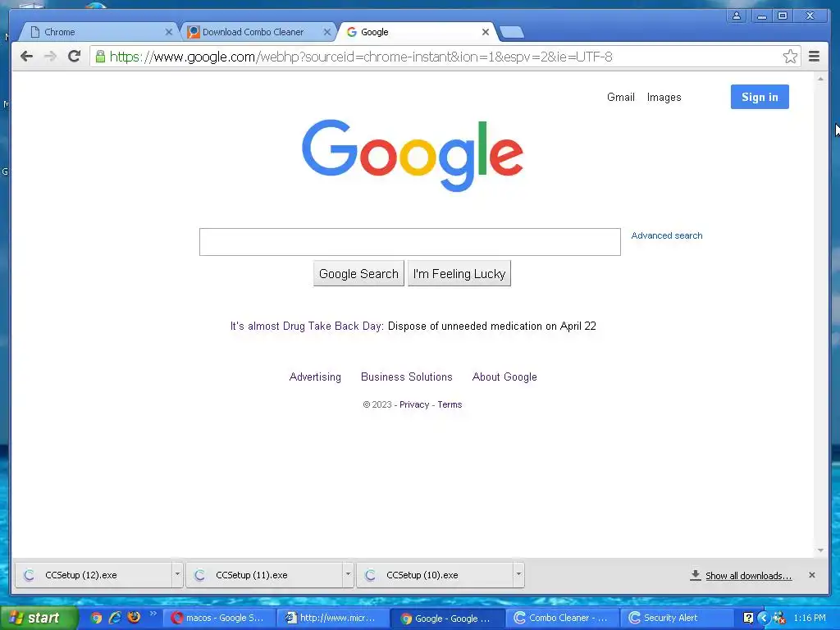
Task: Open the Drug Take Back Day link
Action: point(307,326)
